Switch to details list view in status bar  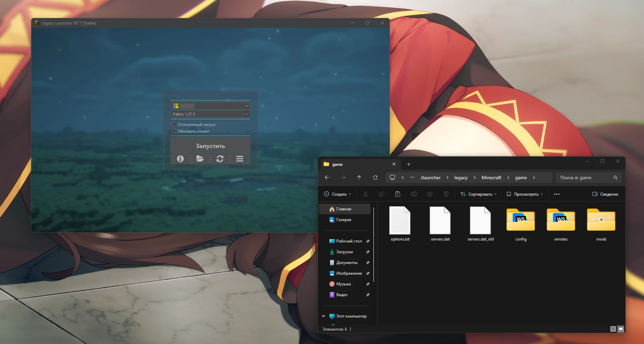(613, 329)
